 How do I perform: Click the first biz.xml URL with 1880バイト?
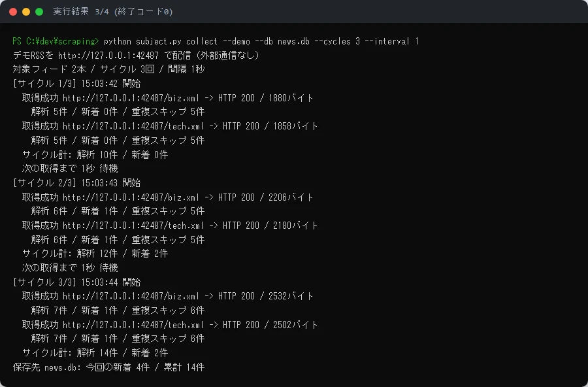(x=131, y=98)
